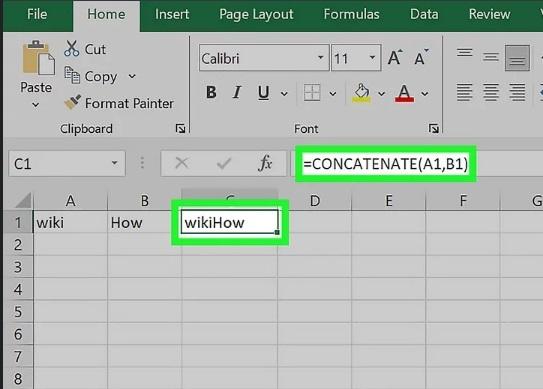Apply the yellow Fill Color bucket
The height and width of the screenshot is (389, 543).
tap(362, 93)
